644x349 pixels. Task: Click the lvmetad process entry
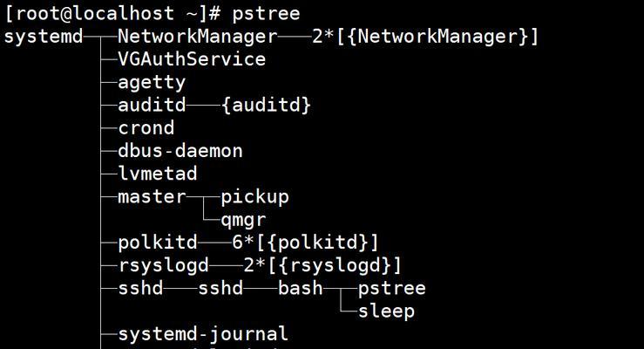click(158, 174)
